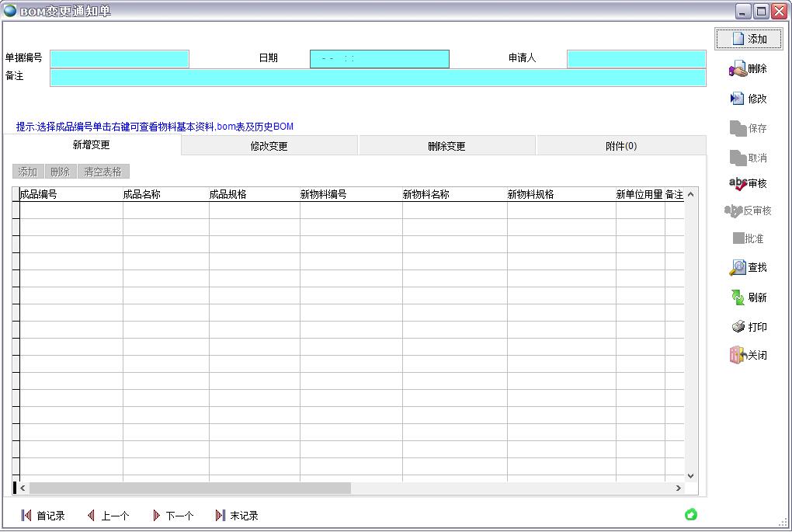
Task: Click the 备注 remarks text field
Action: click(x=377, y=77)
